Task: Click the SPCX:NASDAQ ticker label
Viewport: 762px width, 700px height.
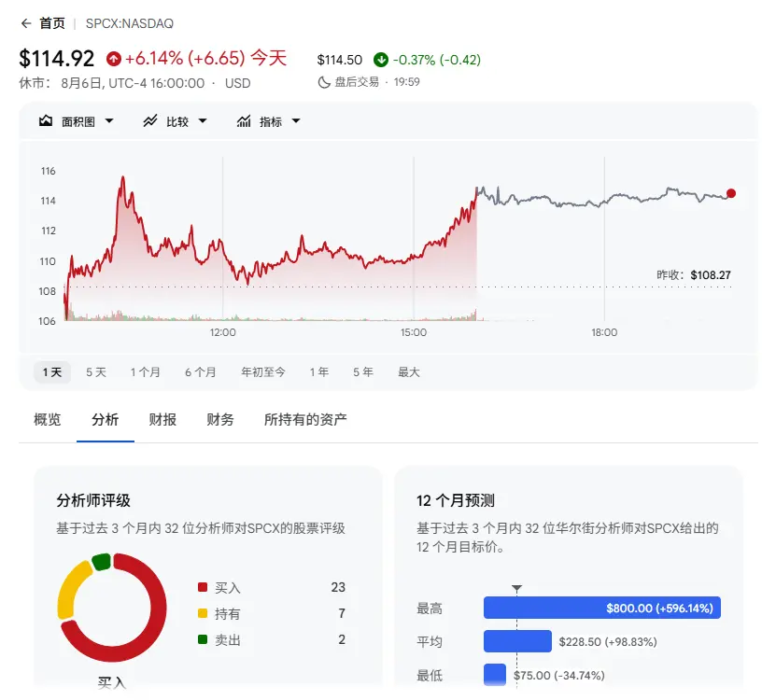Action: pyautogui.click(x=129, y=23)
